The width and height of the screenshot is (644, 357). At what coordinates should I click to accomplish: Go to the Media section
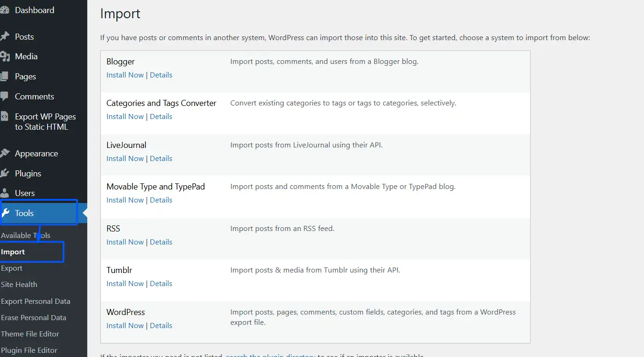click(26, 56)
